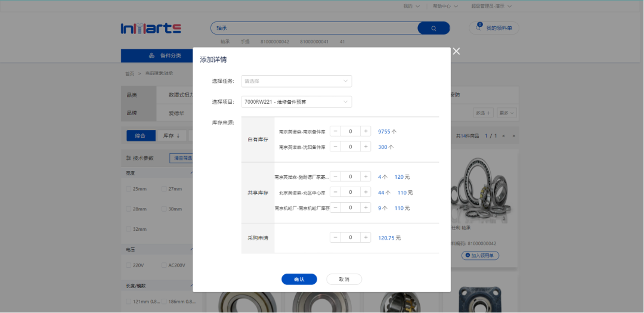The image size is (644, 313).
Task: Go to previous results page arrow
Action: (x=503, y=135)
